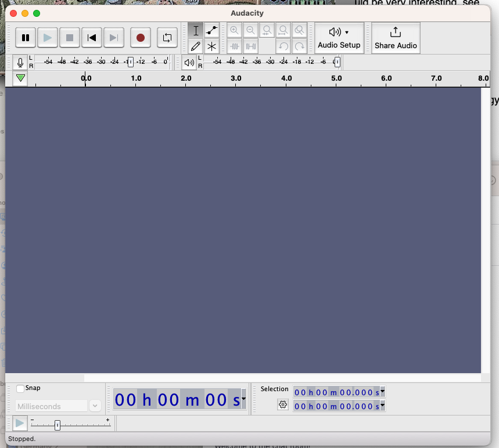499x448 pixels.
Task: Click the playback speed slider
Action: point(58,425)
